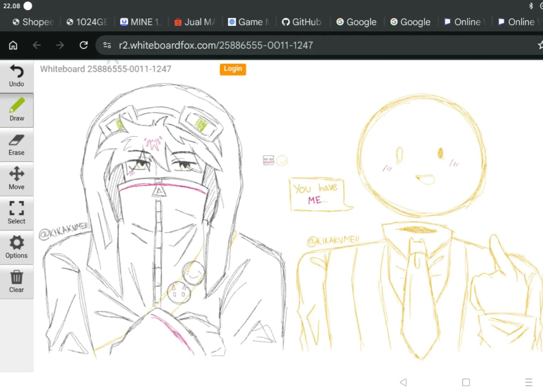
Task: Select the Draw pencil tool
Action: (17, 110)
